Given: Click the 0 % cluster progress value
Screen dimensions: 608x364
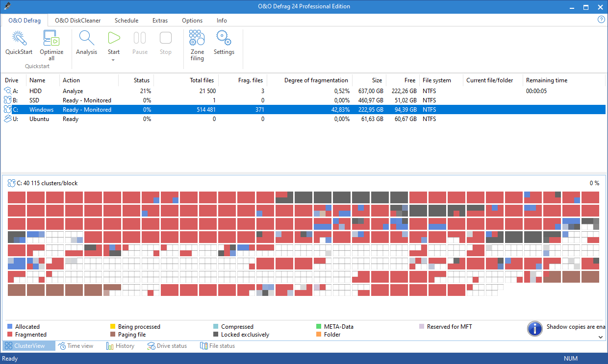Looking at the screenshot, I should click(594, 183).
